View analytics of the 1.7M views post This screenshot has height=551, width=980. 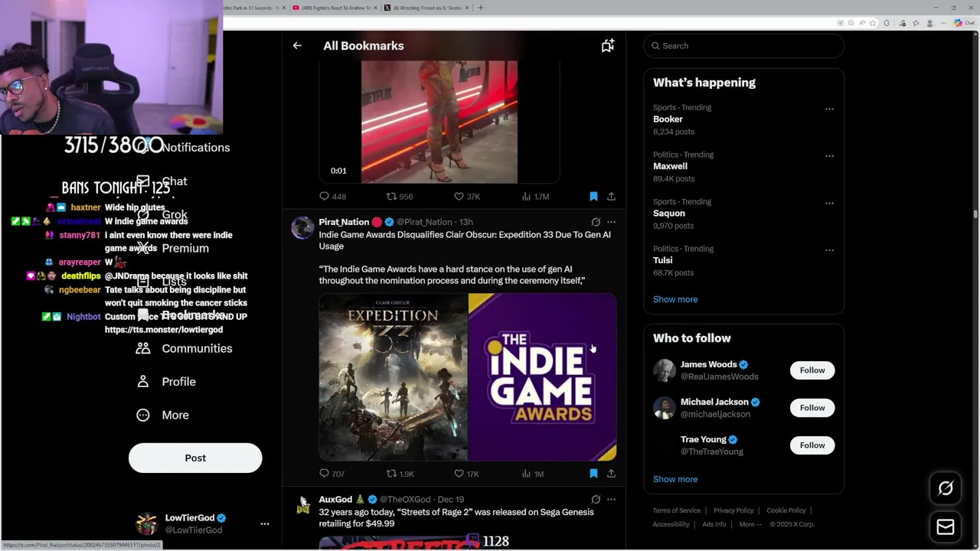(535, 197)
